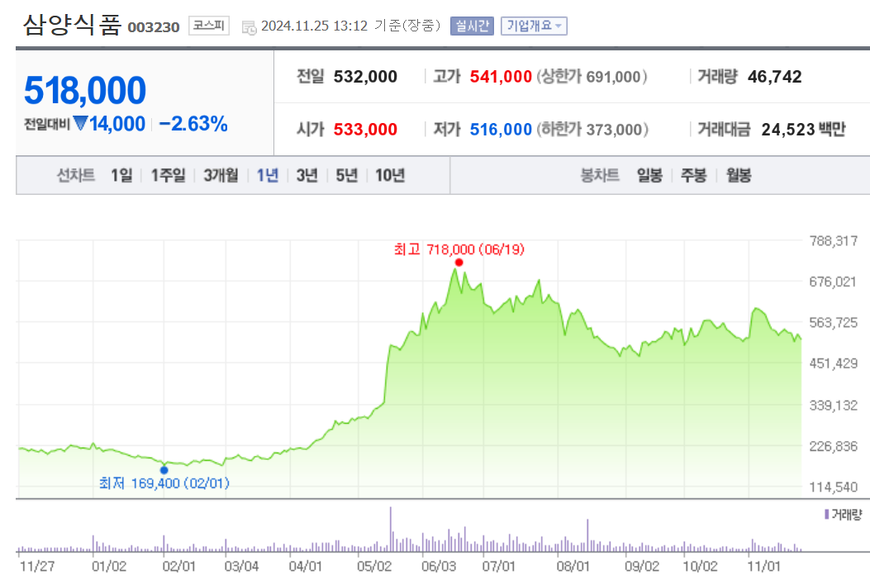The height and width of the screenshot is (588, 870).
Task: Click the tallest volume bar near 05/02
Action: coord(391,529)
